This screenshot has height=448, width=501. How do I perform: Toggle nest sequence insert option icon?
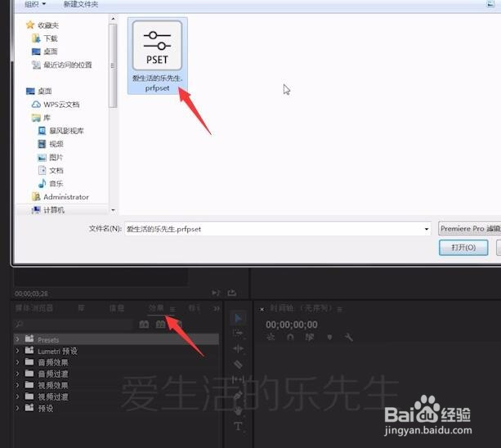[271, 337]
